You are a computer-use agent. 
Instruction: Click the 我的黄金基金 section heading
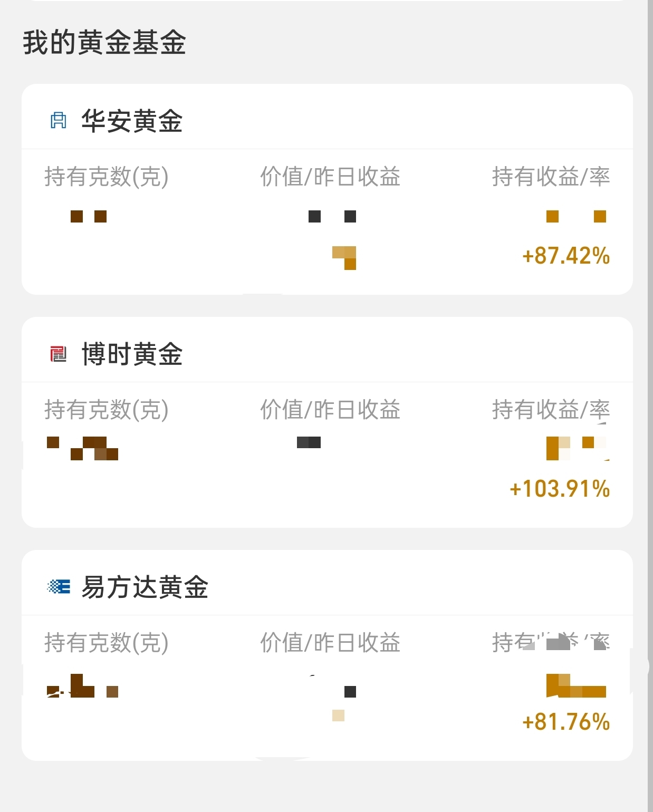coord(104,42)
